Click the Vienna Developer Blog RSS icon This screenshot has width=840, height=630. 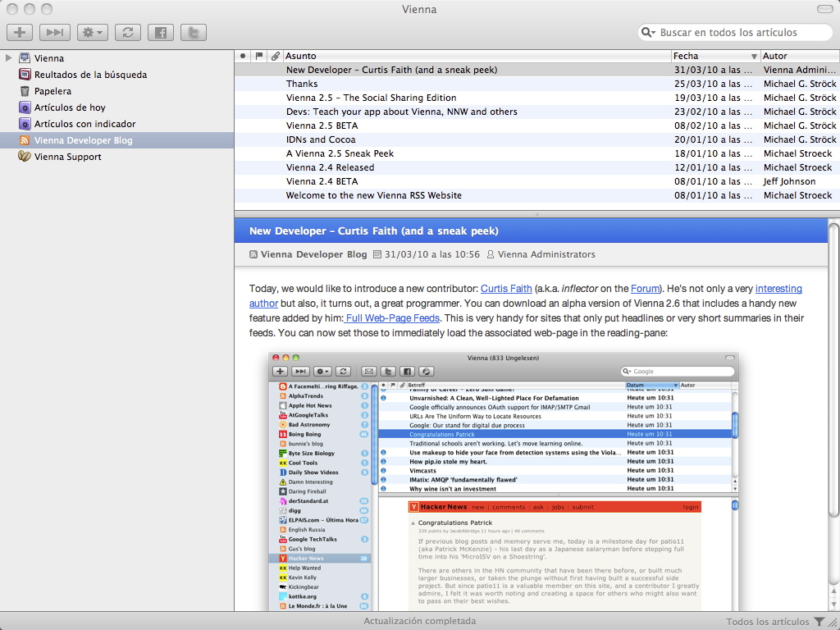click(x=25, y=140)
